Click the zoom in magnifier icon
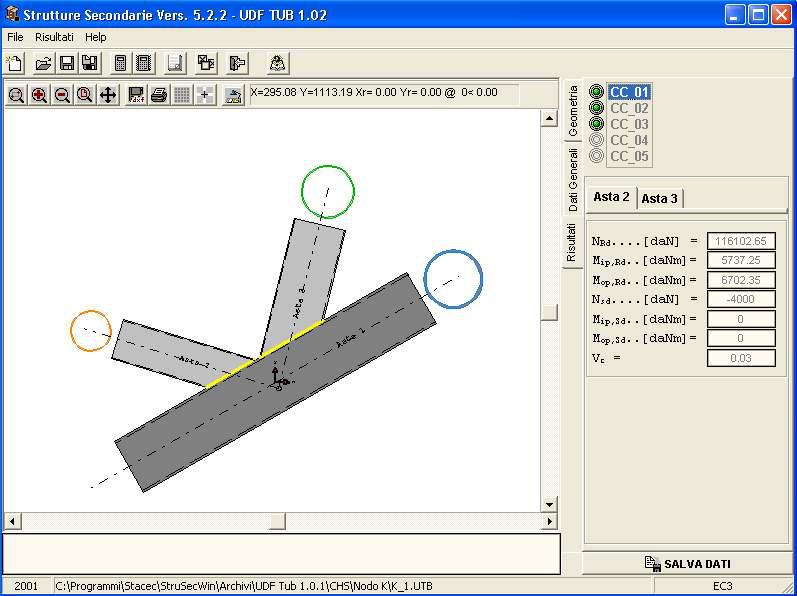 tap(39, 95)
